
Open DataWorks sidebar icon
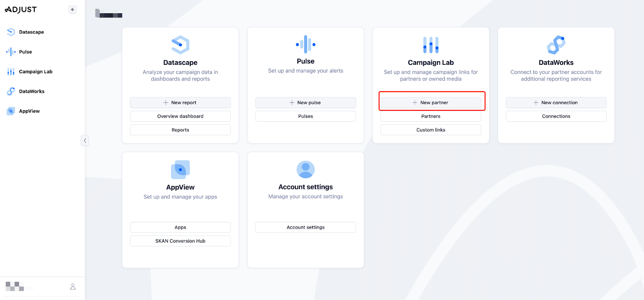coord(11,91)
